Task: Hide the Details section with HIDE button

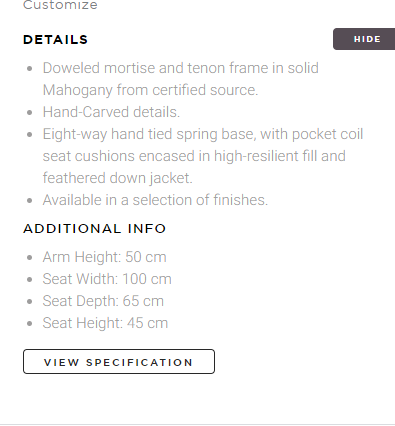Action: click(364, 39)
